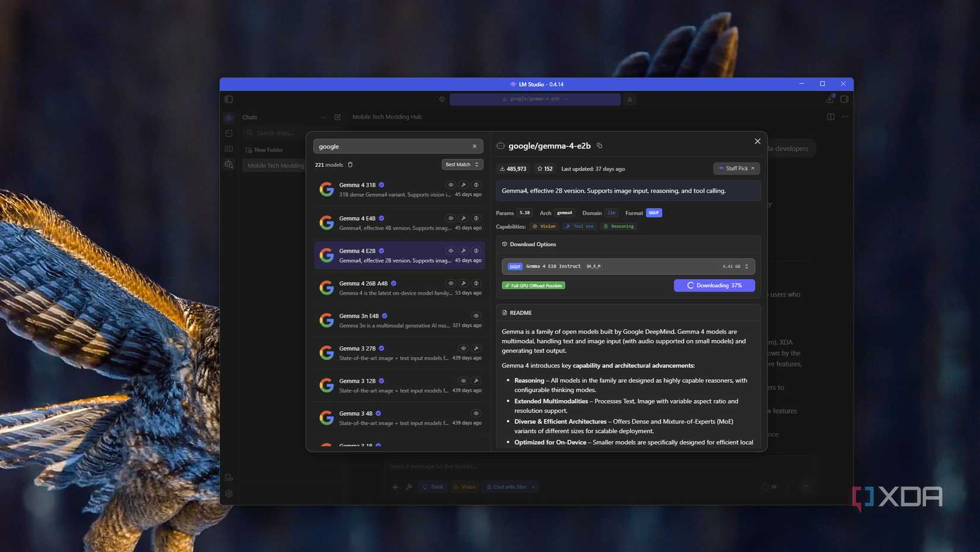Click the New Folder button

coord(264,150)
